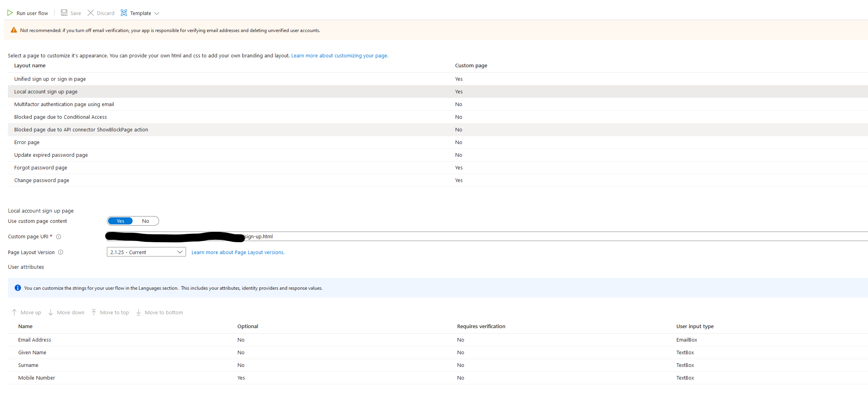Open the Page Layout Version dropdown
This screenshot has width=868, height=416.
point(180,252)
